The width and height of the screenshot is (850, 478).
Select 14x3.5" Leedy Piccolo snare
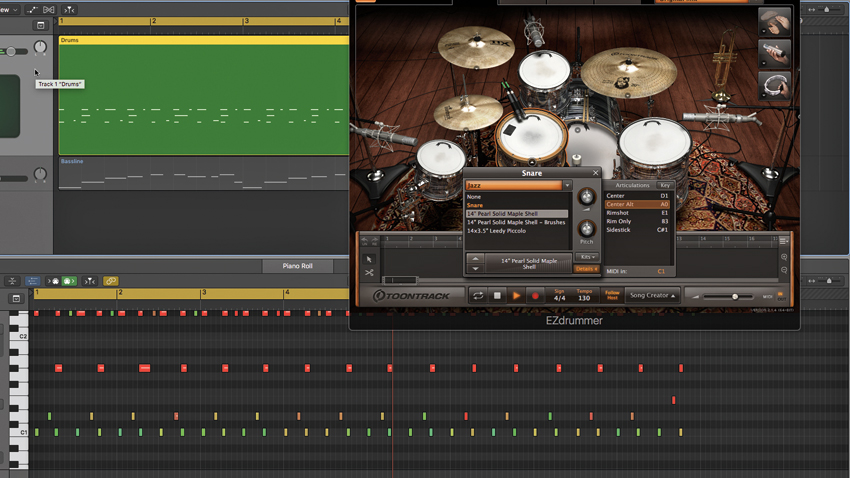497,231
